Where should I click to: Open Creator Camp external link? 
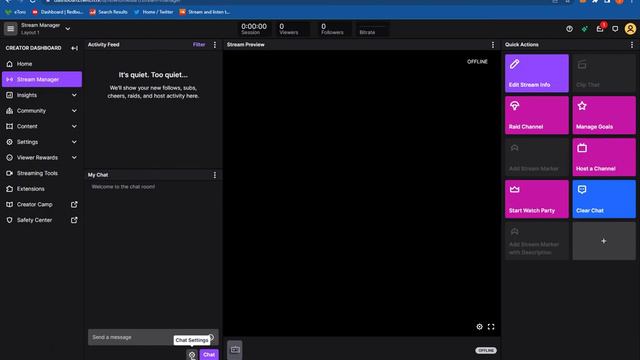42,204
